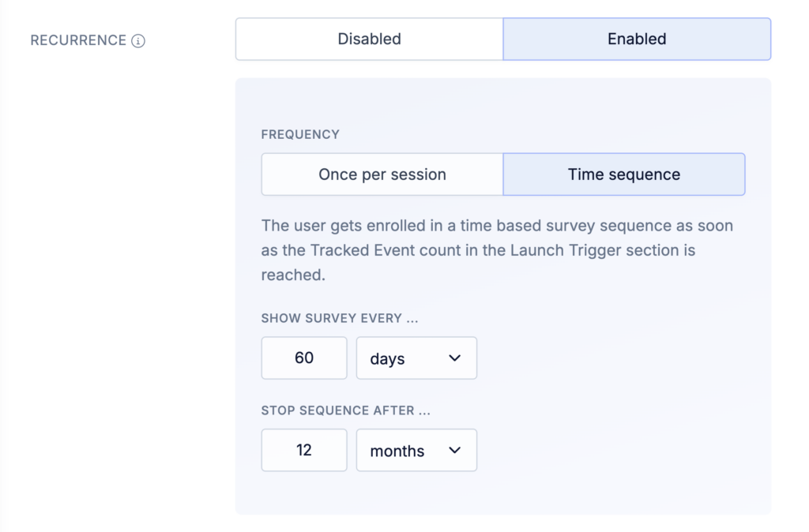Screen dimensions: 809x532
Task: Focus the stop-sequence field showing 12
Action: pyautogui.click(x=304, y=451)
